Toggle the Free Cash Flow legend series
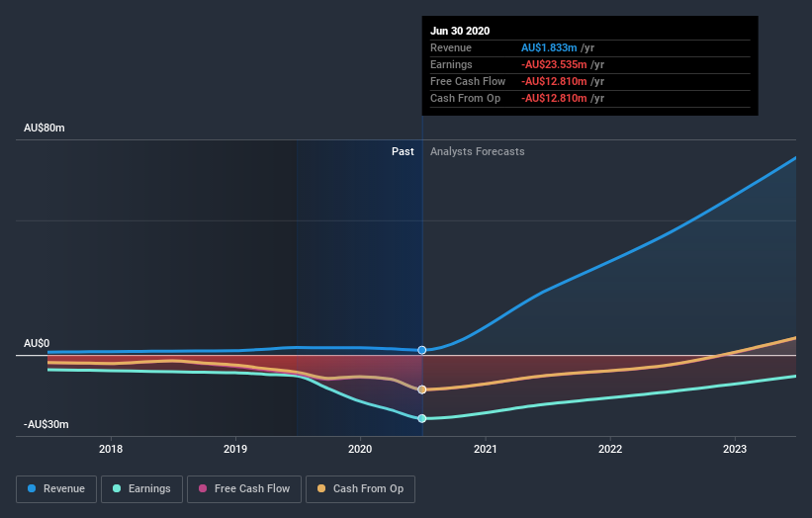Screen dimensions: 812x518 point(244,489)
